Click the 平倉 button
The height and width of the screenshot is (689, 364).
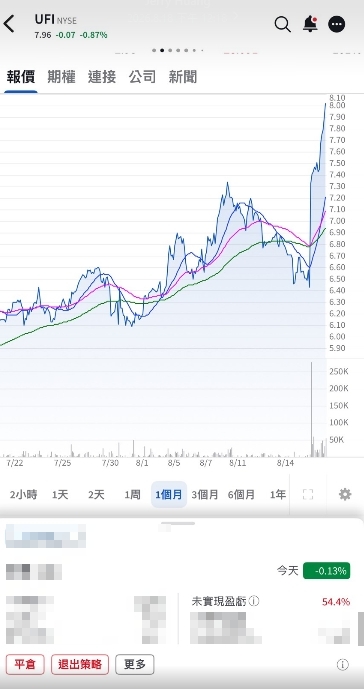[x=25, y=664]
